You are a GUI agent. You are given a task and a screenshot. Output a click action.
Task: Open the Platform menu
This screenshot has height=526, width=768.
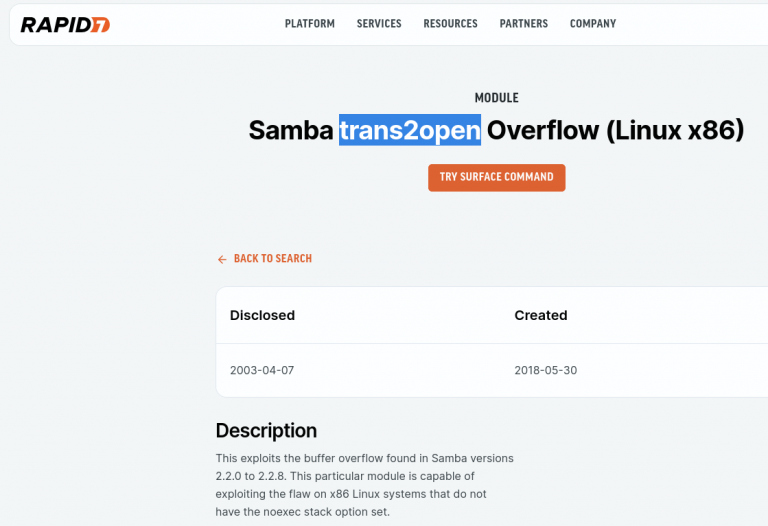[310, 24]
